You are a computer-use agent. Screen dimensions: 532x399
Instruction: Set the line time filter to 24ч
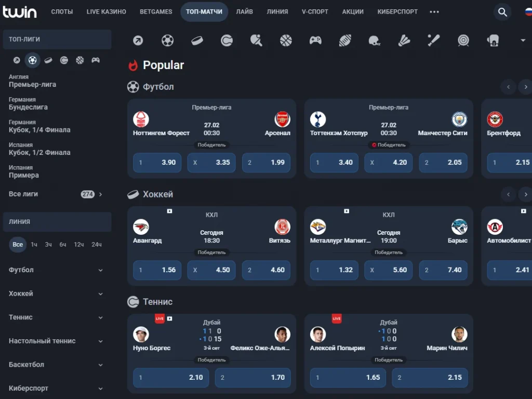tap(96, 245)
